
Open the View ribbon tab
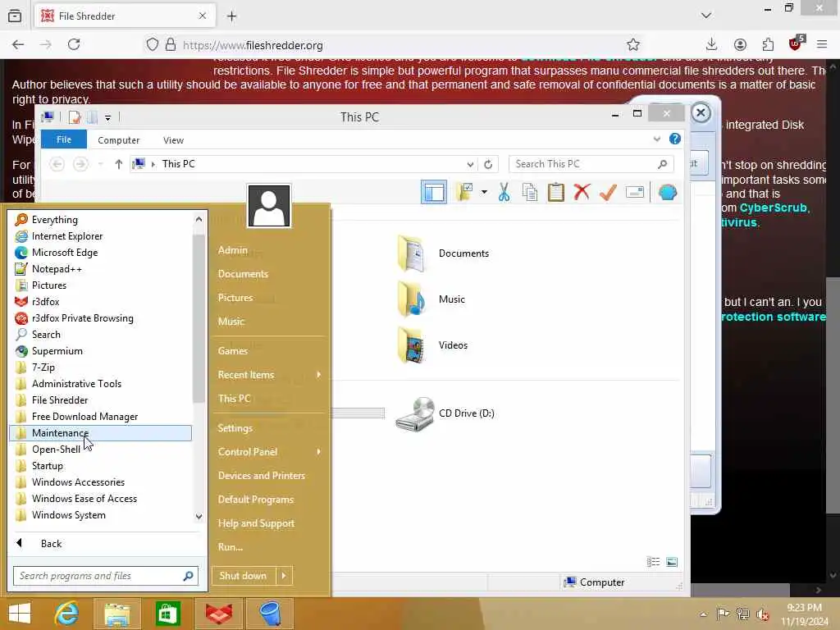[173, 140]
